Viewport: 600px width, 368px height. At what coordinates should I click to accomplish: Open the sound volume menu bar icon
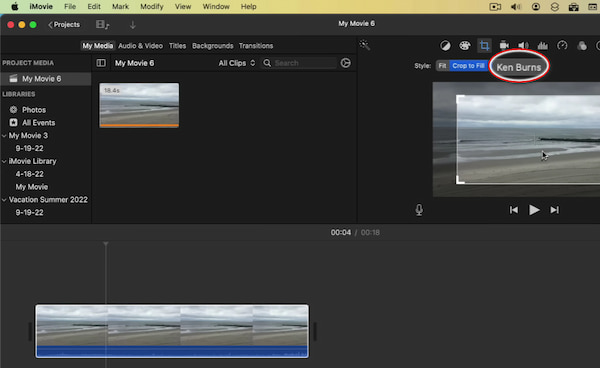click(x=516, y=7)
